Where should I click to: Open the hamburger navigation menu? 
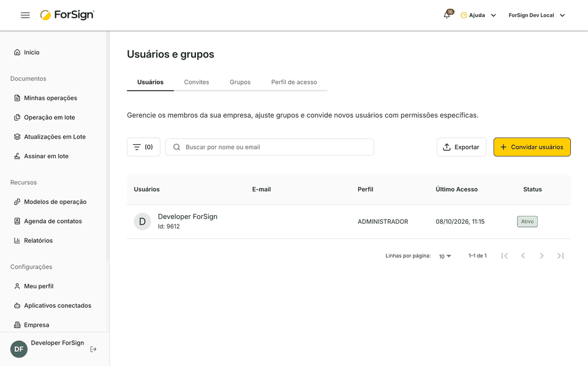[25, 15]
